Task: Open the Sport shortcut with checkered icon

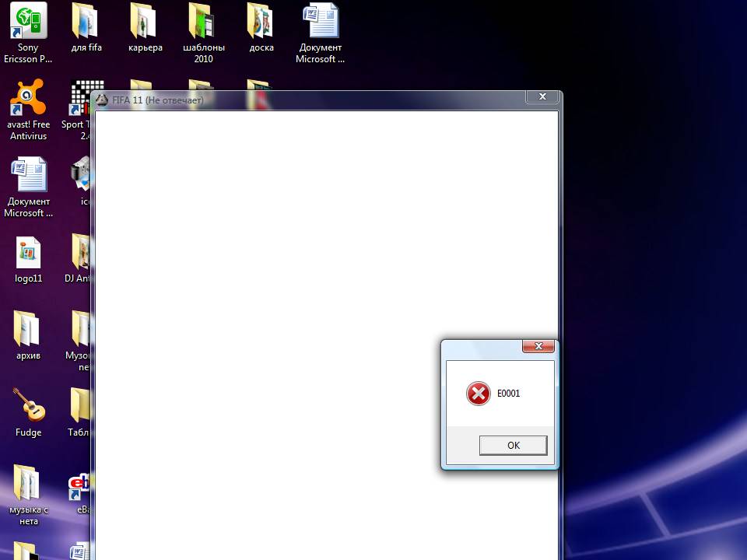Action: pyautogui.click(x=78, y=110)
